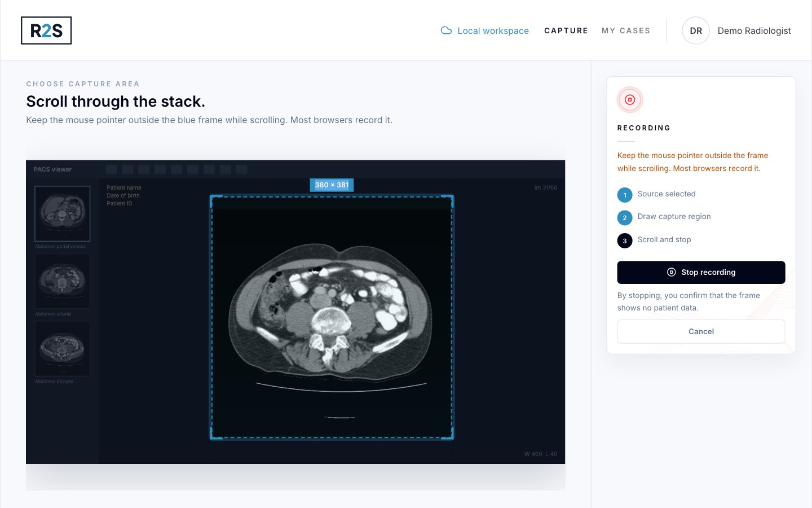Open the Local workspace link

click(x=485, y=30)
